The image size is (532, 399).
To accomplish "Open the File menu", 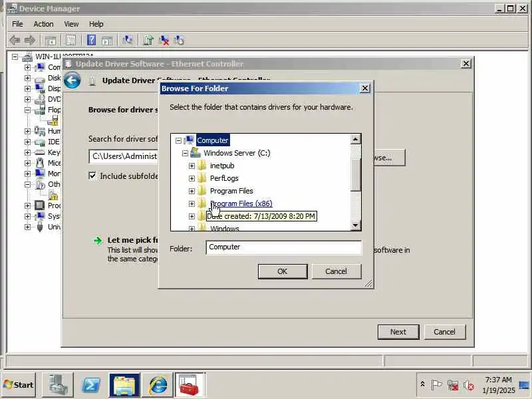I will pos(17,24).
